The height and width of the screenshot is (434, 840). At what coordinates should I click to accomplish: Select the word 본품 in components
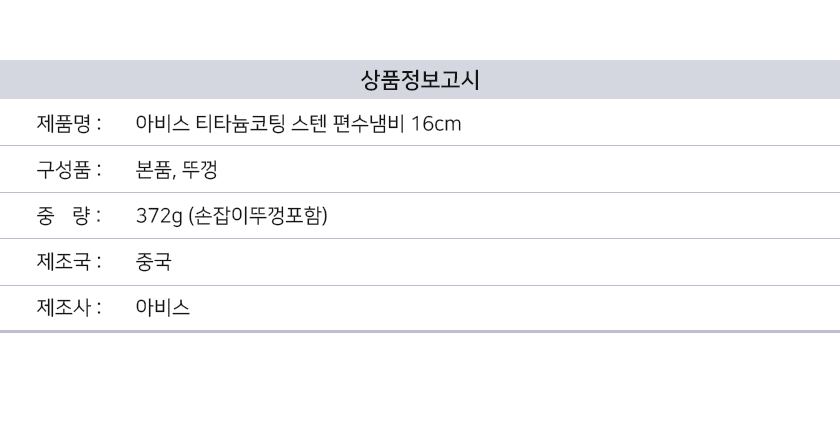pos(155,170)
